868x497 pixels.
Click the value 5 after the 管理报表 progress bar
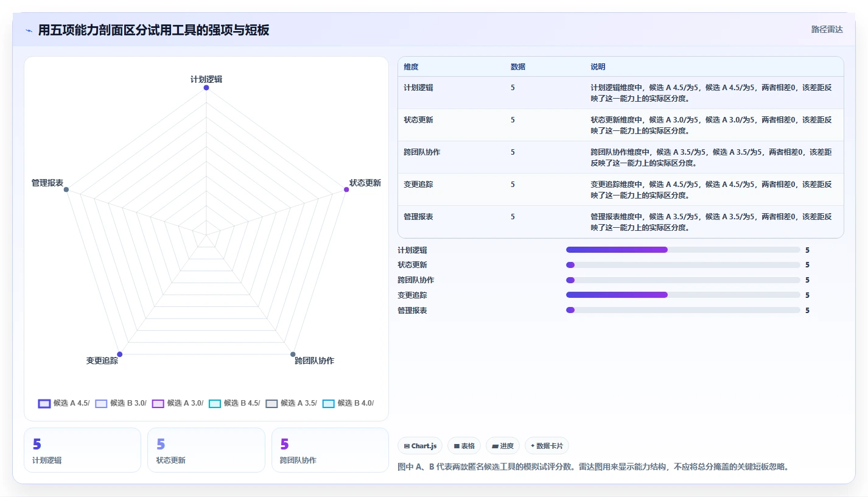(x=807, y=311)
